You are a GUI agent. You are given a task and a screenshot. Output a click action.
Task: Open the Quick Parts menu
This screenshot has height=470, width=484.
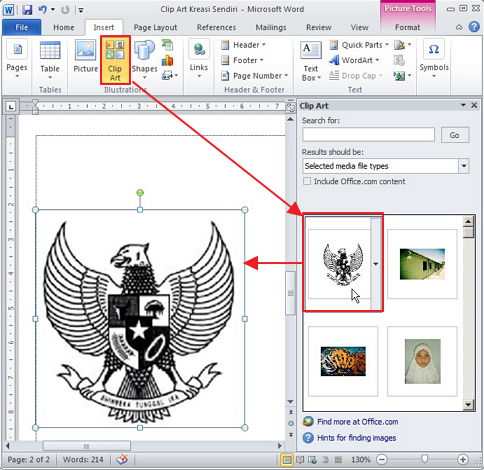coord(359,45)
